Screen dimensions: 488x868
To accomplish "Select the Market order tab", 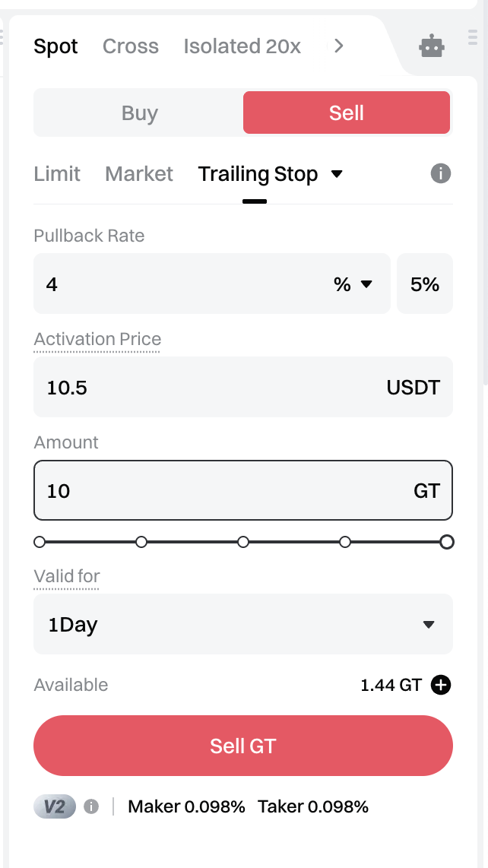I will point(139,174).
